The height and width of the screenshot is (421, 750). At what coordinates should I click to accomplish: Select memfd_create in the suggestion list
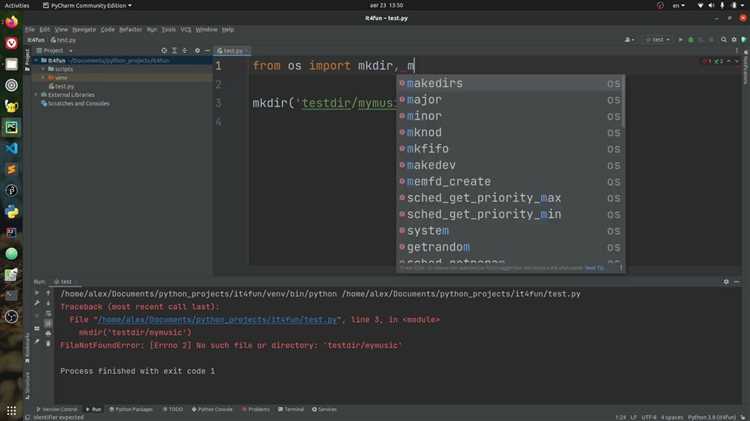point(510,181)
